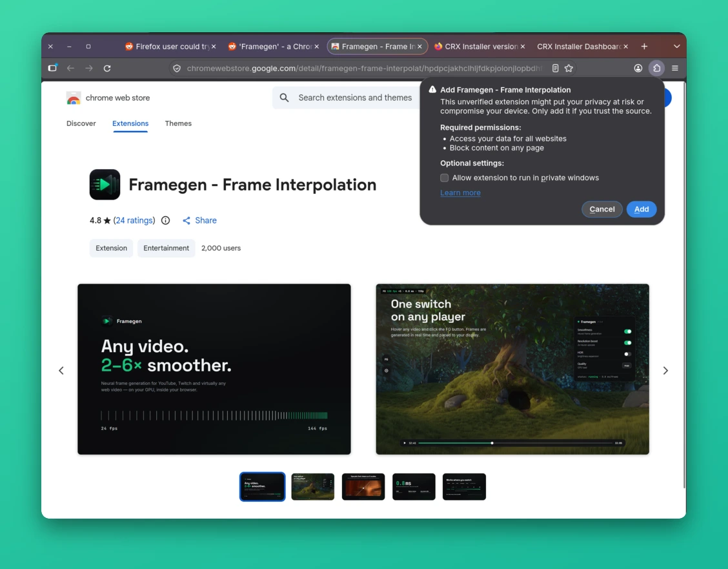728x569 pixels.
Task: Close the ''Framegen' - a Chrome' tab
Action: pos(317,47)
